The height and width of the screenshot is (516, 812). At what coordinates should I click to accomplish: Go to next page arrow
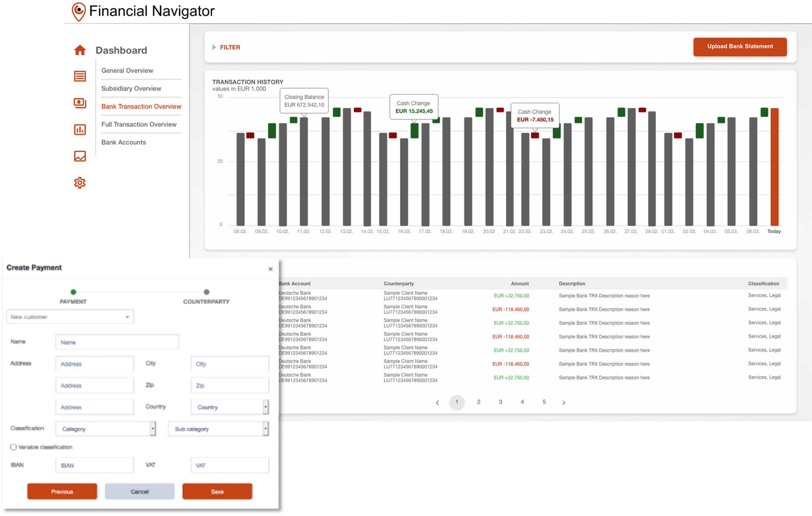563,402
